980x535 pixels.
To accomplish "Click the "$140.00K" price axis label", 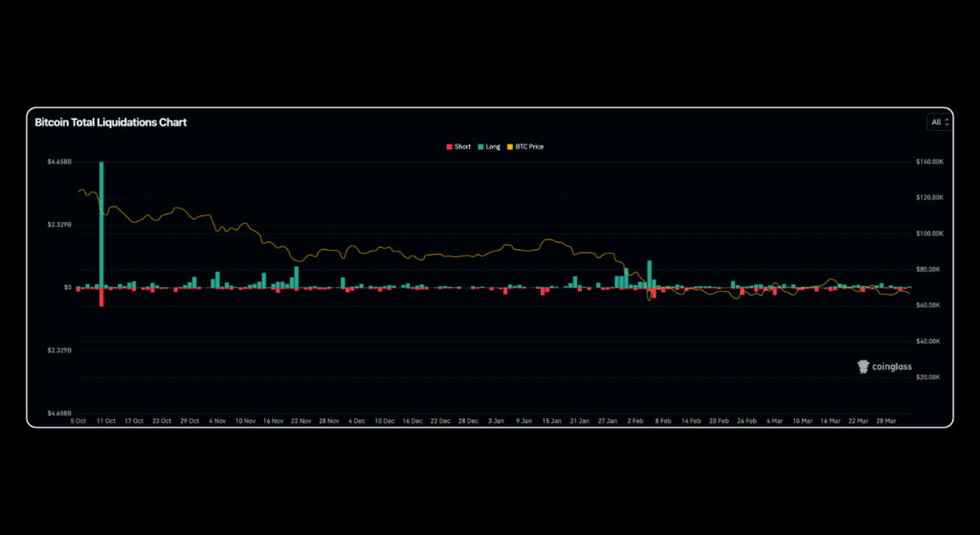I will point(929,162).
